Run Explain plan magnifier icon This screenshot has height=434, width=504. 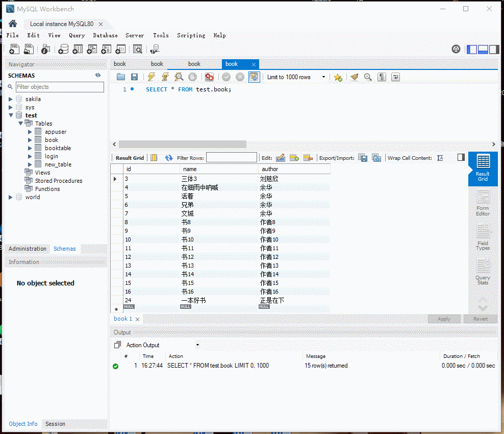(179, 77)
